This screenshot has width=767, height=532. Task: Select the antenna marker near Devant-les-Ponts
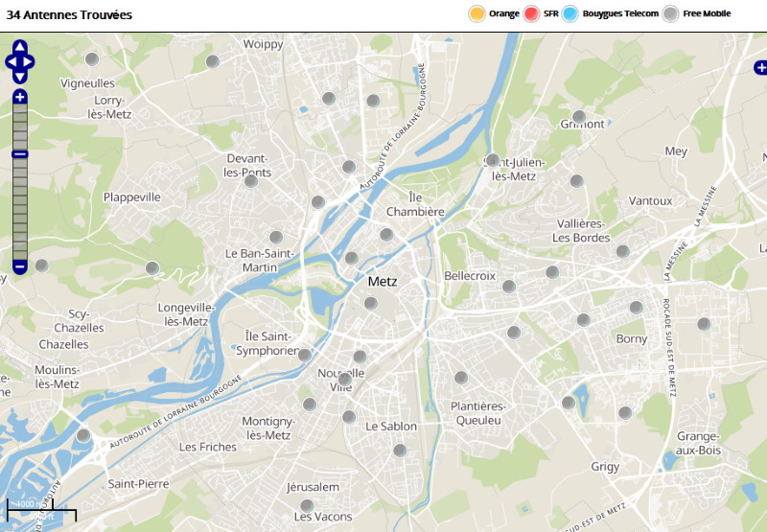coord(250,180)
